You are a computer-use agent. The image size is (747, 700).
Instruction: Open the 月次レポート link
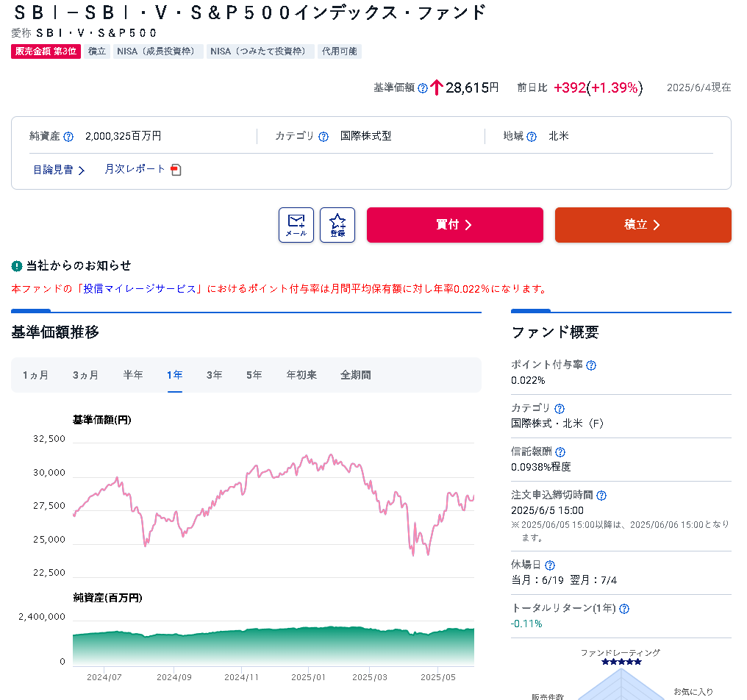pos(135,169)
